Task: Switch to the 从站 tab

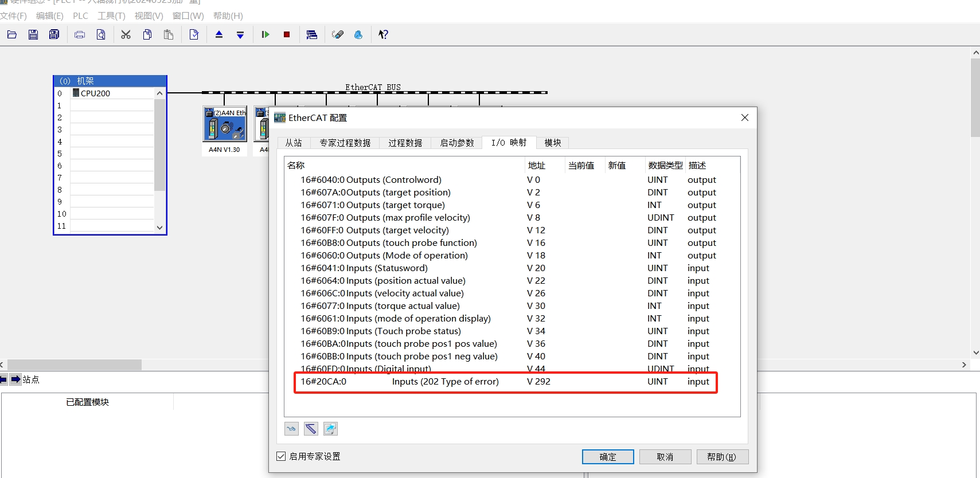Action: pos(294,143)
